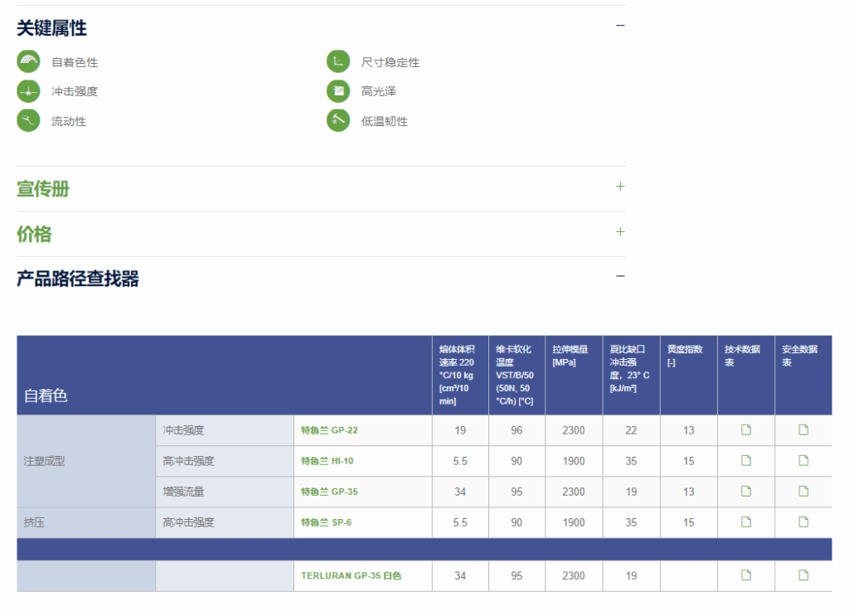849x616 pixels.
Task: Click the 关键属性 heading
Action: point(51,28)
